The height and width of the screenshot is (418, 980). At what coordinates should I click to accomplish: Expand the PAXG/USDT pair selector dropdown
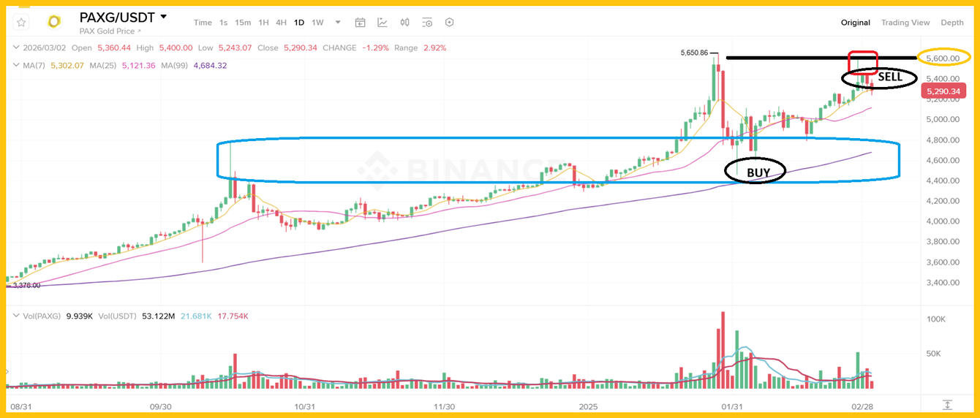[x=163, y=17]
